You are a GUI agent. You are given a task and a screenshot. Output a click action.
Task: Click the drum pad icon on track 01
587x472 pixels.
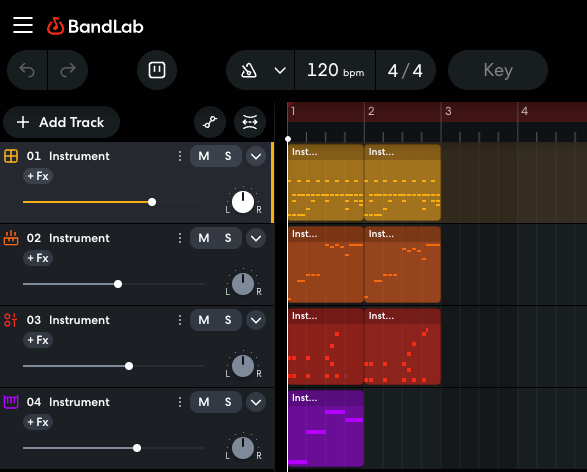click(x=11, y=156)
